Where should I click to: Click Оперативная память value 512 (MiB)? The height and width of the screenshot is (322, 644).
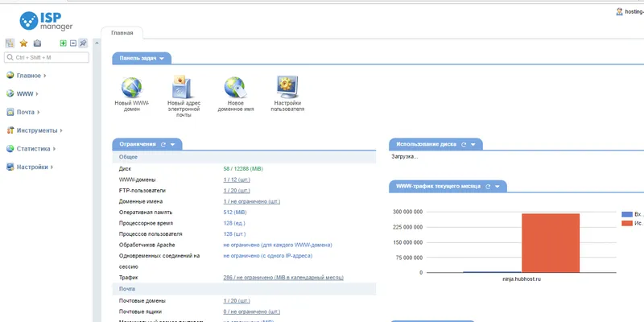pos(235,213)
